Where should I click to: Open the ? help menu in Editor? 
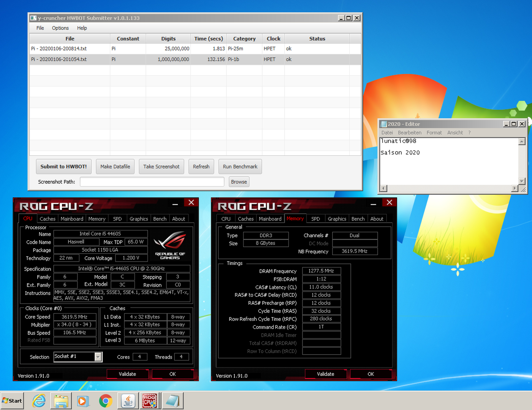469,133
